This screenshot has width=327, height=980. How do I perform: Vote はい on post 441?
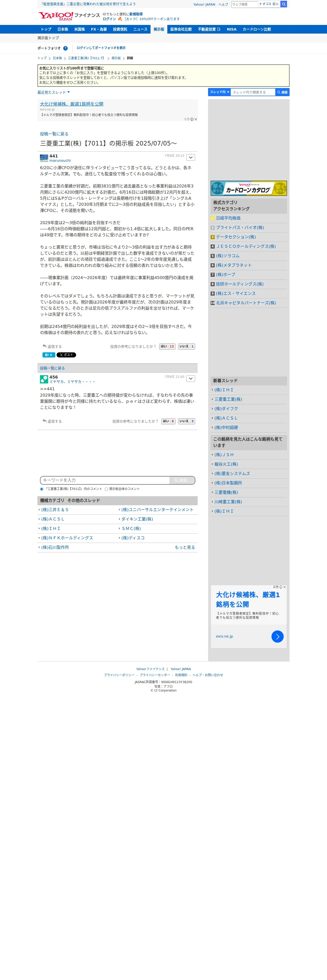pyautogui.click(x=167, y=346)
